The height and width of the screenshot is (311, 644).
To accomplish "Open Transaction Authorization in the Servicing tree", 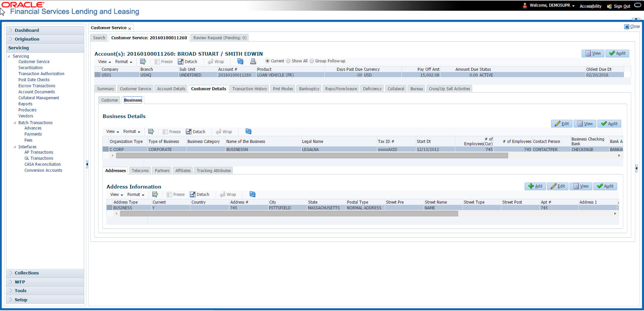I will pos(41,74).
